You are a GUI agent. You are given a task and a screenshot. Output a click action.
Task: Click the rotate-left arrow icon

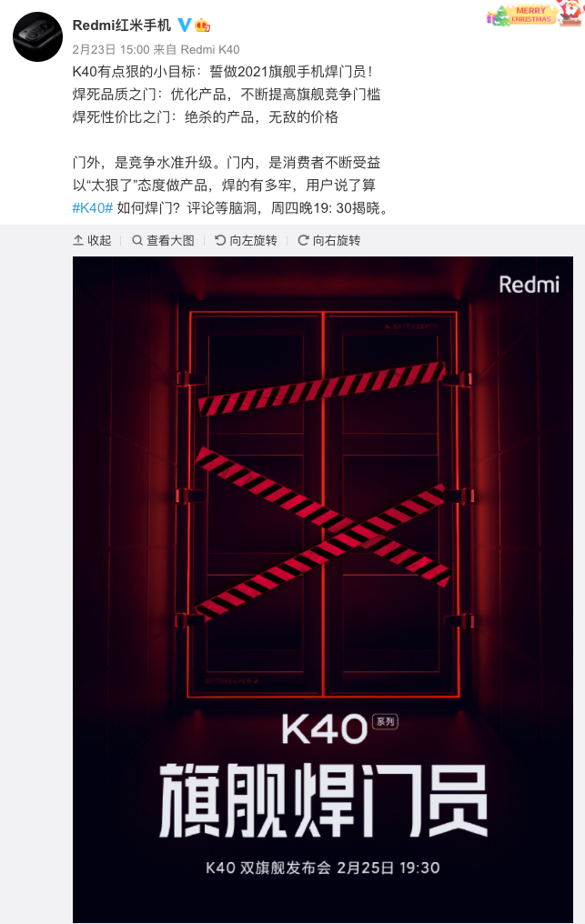[220, 240]
